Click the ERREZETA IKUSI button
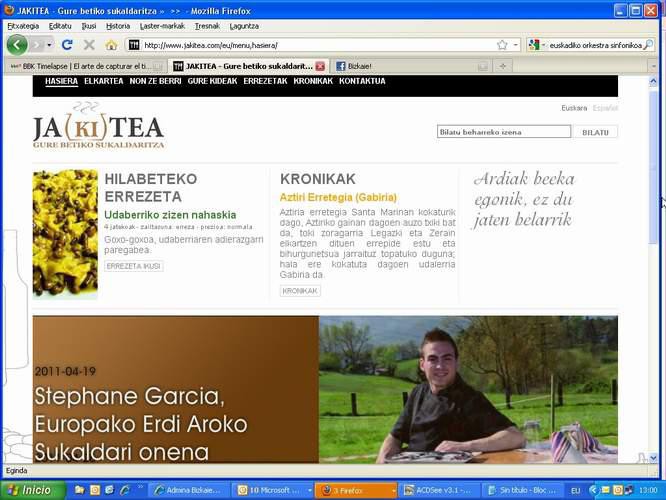Image resolution: width=666 pixels, height=500 pixels. [x=133, y=266]
